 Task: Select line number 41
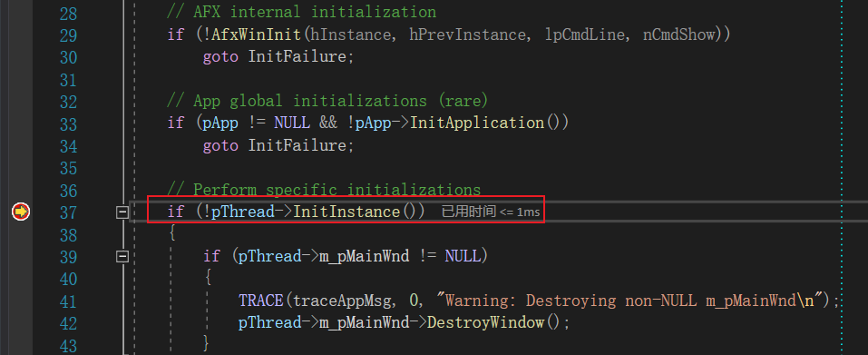tap(68, 301)
